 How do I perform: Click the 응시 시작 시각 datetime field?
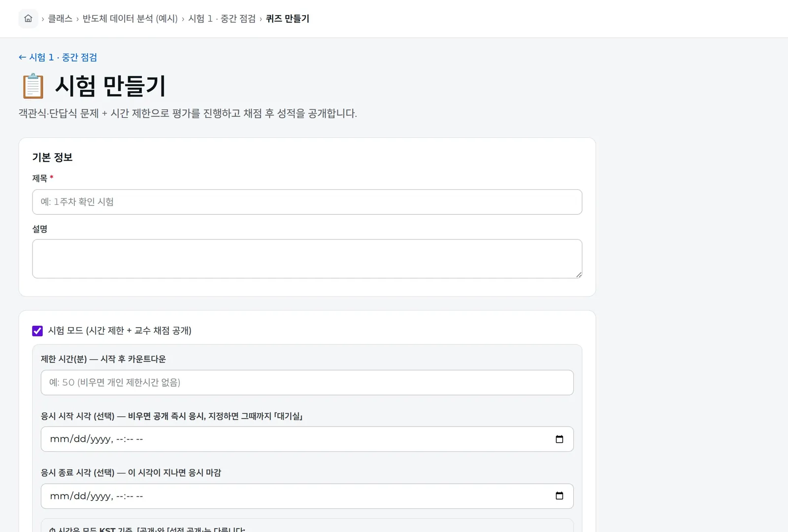[307, 439]
